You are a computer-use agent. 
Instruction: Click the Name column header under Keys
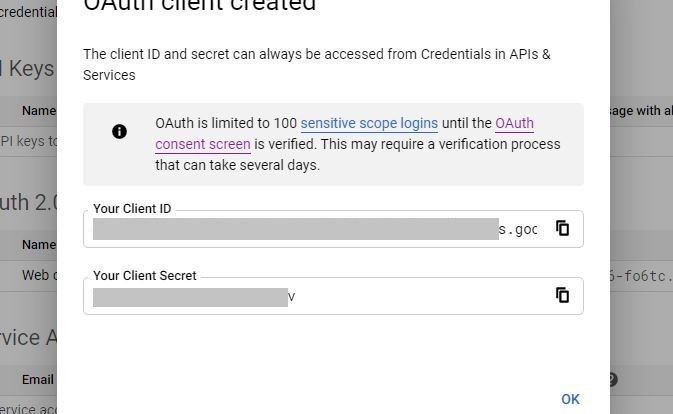coord(39,111)
